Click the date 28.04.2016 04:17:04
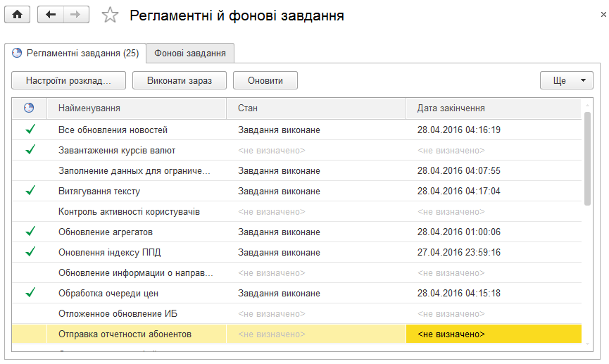This screenshot has height=364, width=609. tap(459, 191)
